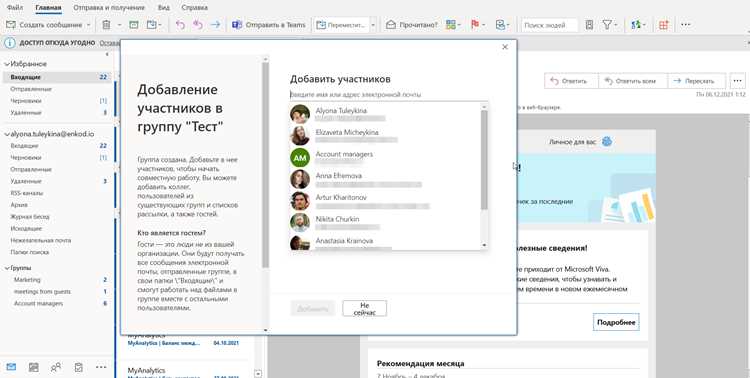Switch to Tasks view icon
The width and height of the screenshot is (750, 378).
[78, 367]
